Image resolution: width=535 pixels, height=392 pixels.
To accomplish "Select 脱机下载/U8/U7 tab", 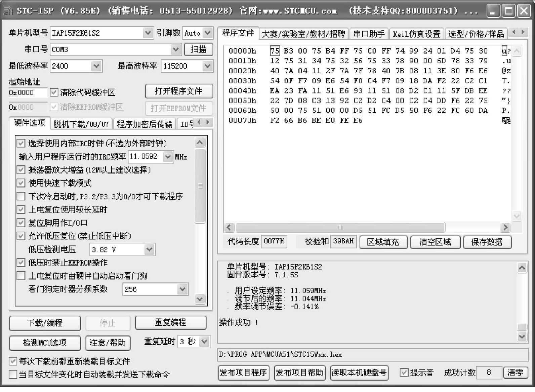I will [81, 124].
